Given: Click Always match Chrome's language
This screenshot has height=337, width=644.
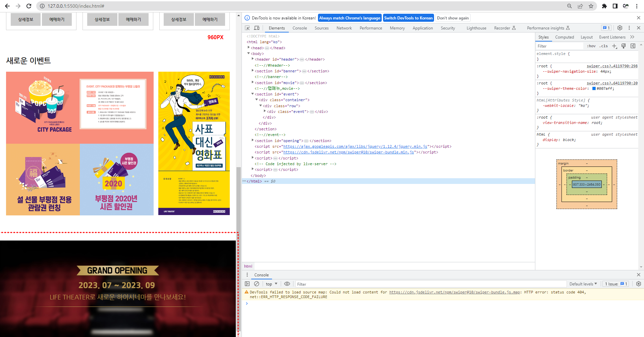Looking at the screenshot, I should [x=350, y=18].
